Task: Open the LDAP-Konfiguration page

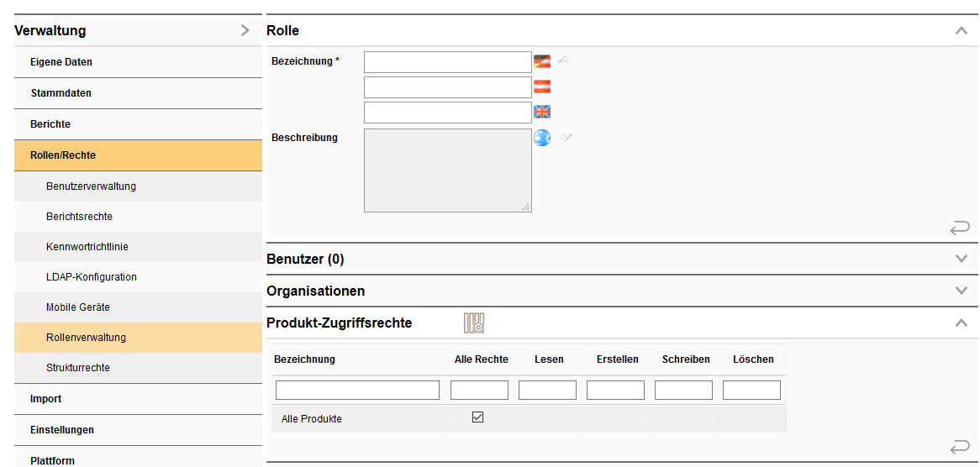Action: point(91,277)
